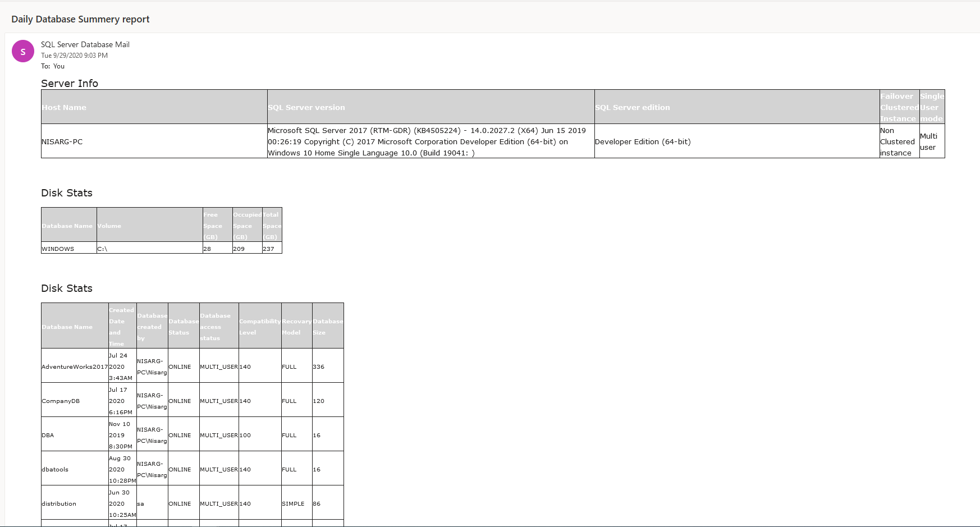Image resolution: width=980 pixels, height=527 pixels.
Task: Click the recipient line 'To: You'
Action: click(x=53, y=66)
